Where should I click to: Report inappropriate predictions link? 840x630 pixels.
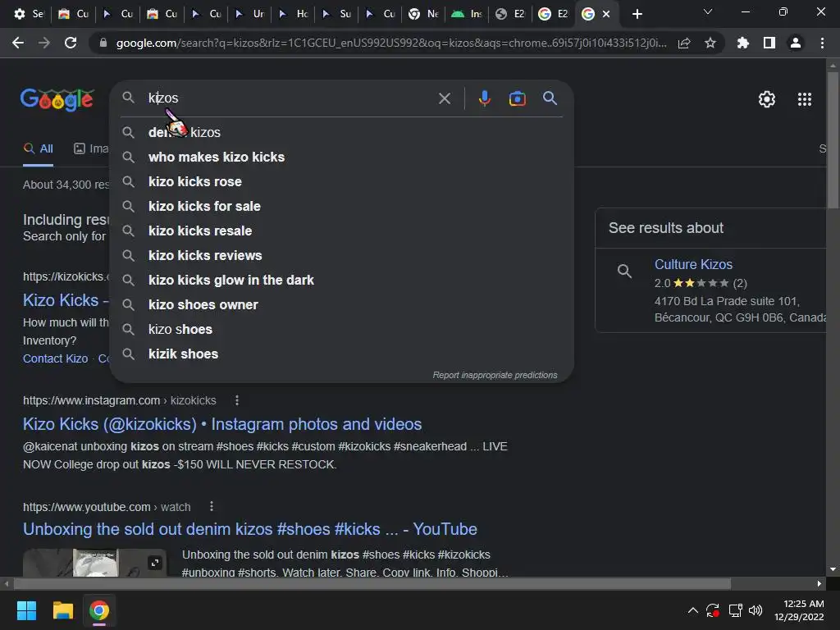(x=495, y=375)
